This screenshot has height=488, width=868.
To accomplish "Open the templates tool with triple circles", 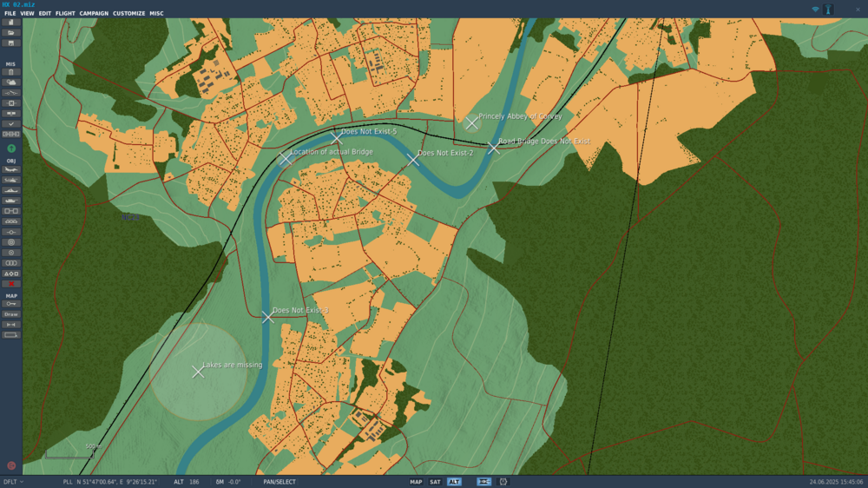I will pos(11,263).
